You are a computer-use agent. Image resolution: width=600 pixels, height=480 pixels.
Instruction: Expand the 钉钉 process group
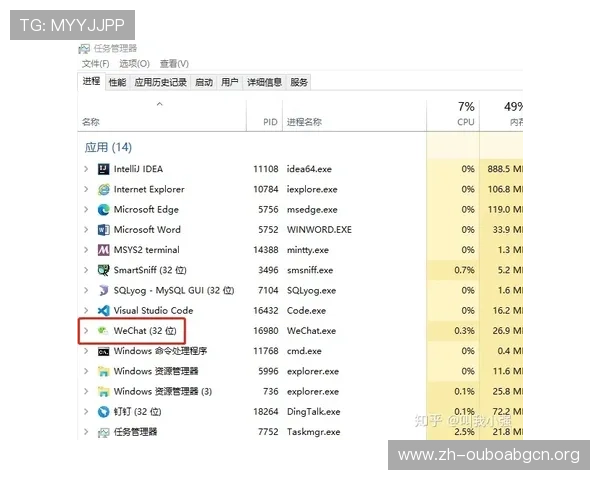(x=86, y=412)
